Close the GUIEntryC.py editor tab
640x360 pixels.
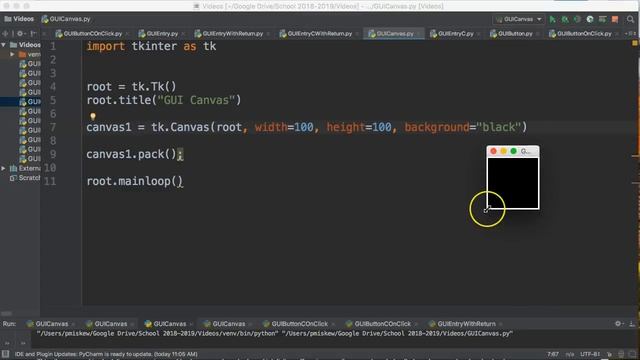[x=478, y=34]
